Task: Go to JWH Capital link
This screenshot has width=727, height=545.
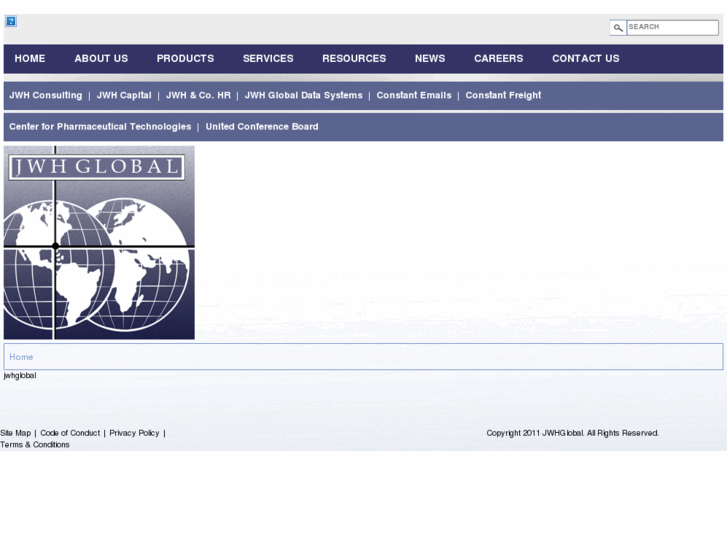Action: pyautogui.click(x=124, y=95)
